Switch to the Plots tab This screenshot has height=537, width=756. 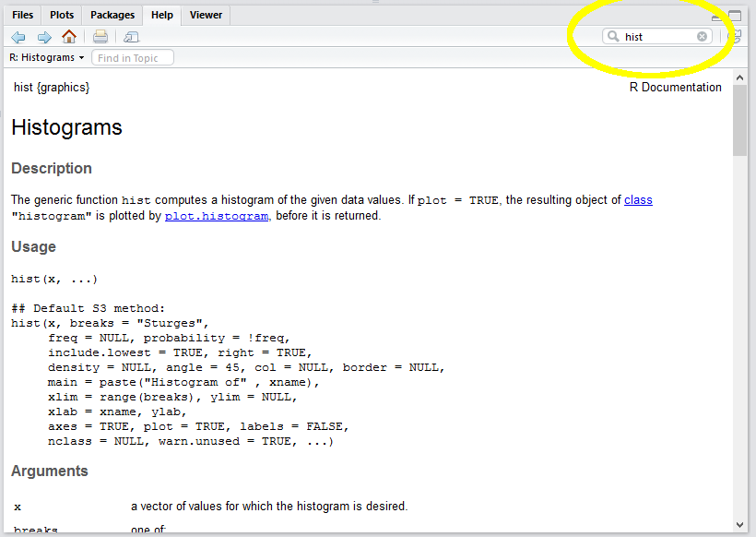pos(62,15)
